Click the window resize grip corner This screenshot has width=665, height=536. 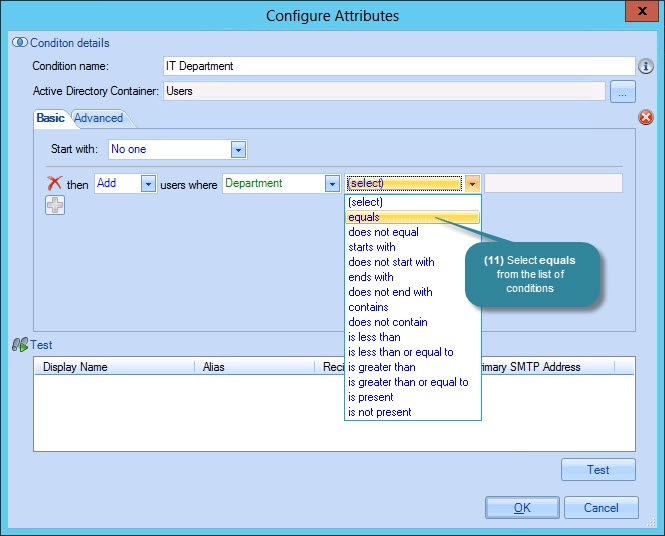(x=651, y=522)
